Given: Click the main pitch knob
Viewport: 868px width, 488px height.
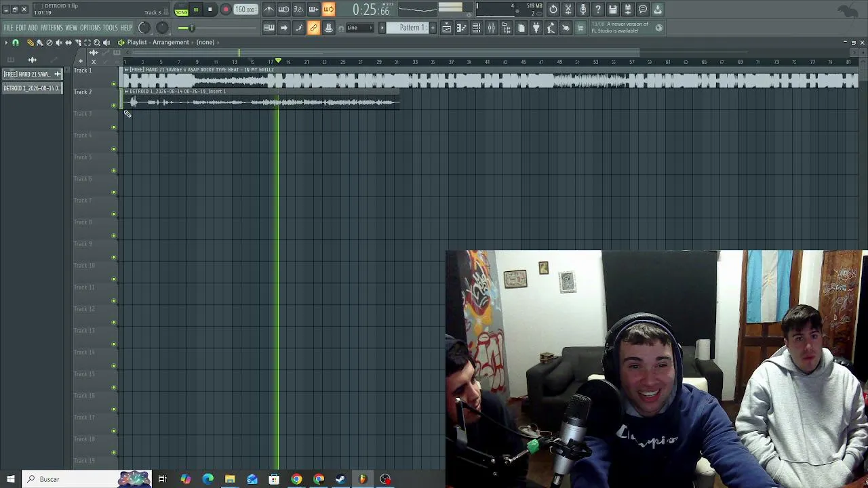Looking at the screenshot, I should pos(162,28).
